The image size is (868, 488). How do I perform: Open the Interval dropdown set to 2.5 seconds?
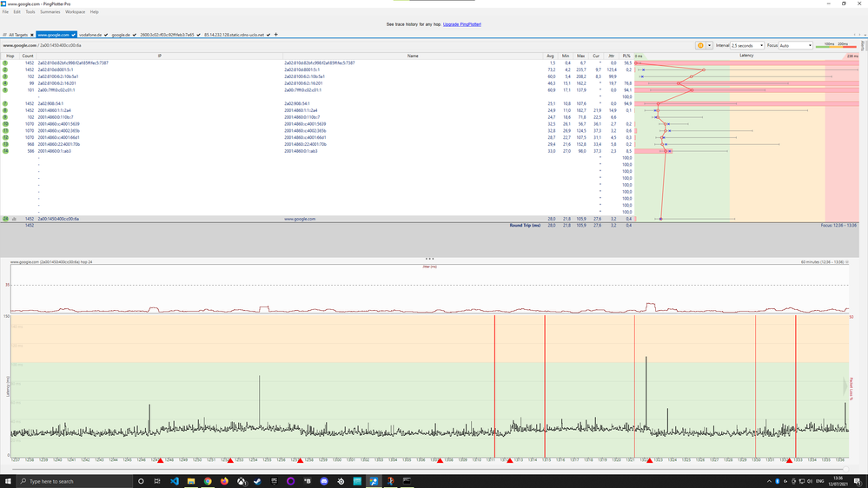746,45
